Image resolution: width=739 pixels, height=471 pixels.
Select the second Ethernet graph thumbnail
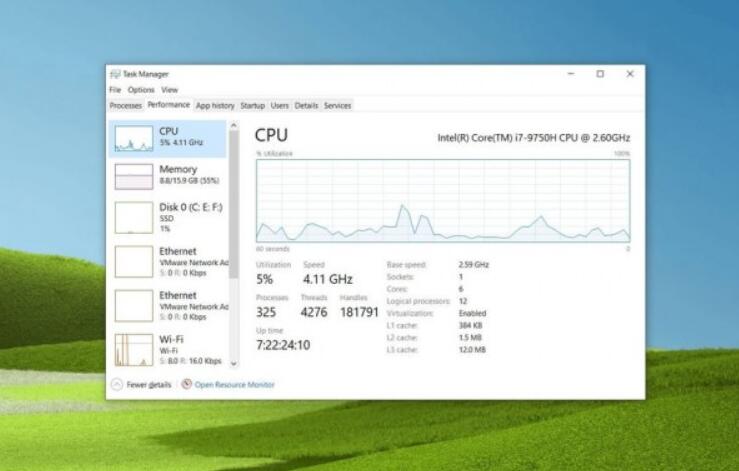(x=134, y=306)
